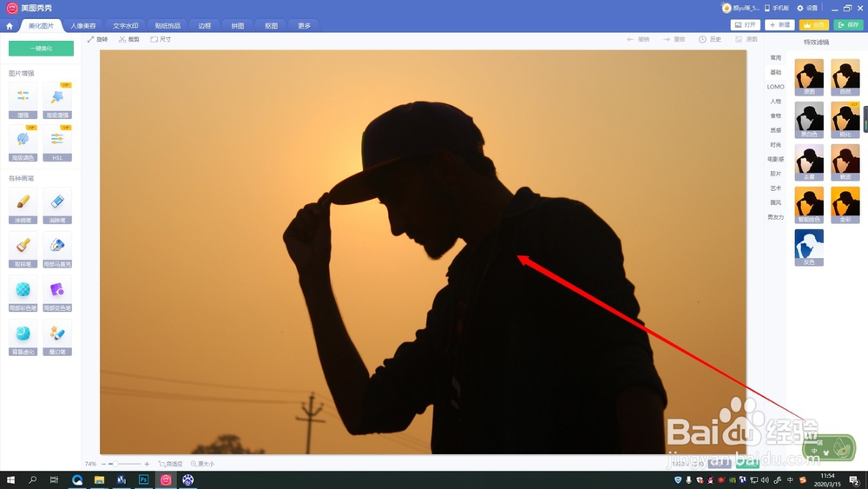The image size is (868, 489).
Task: Open the 历史 history panel
Action: pos(710,39)
